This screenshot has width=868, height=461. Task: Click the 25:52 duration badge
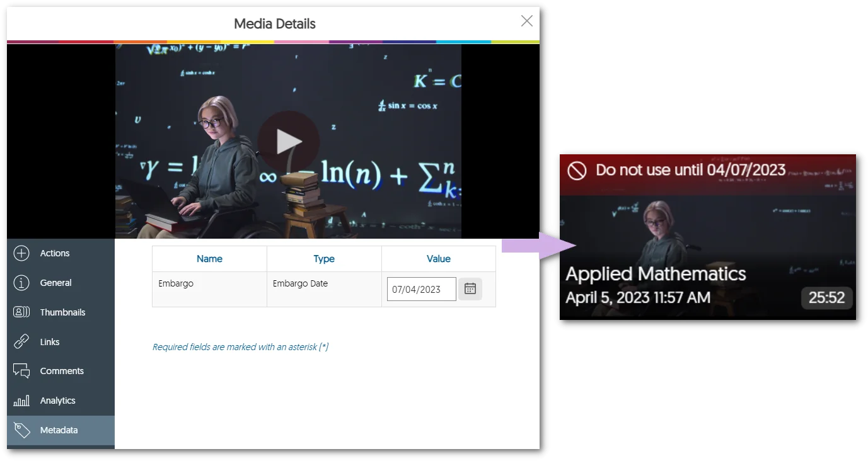[826, 298]
